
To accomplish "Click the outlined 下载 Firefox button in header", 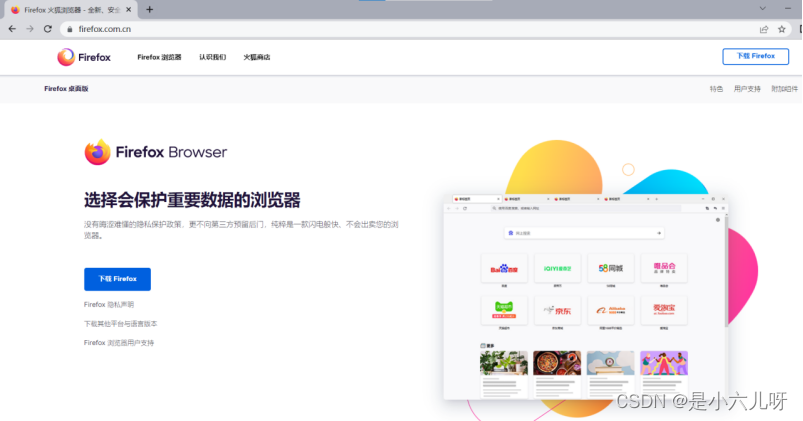I will pyautogui.click(x=755, y=56).
